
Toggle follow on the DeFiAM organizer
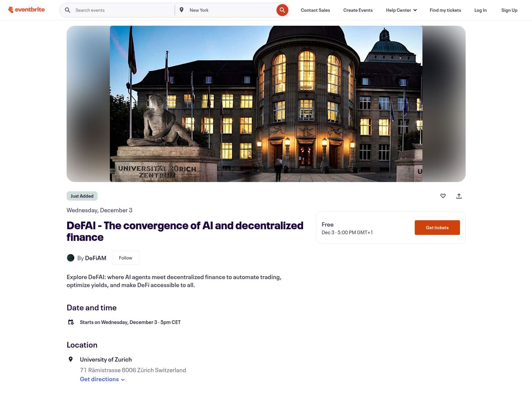click(x=126, y=257)
